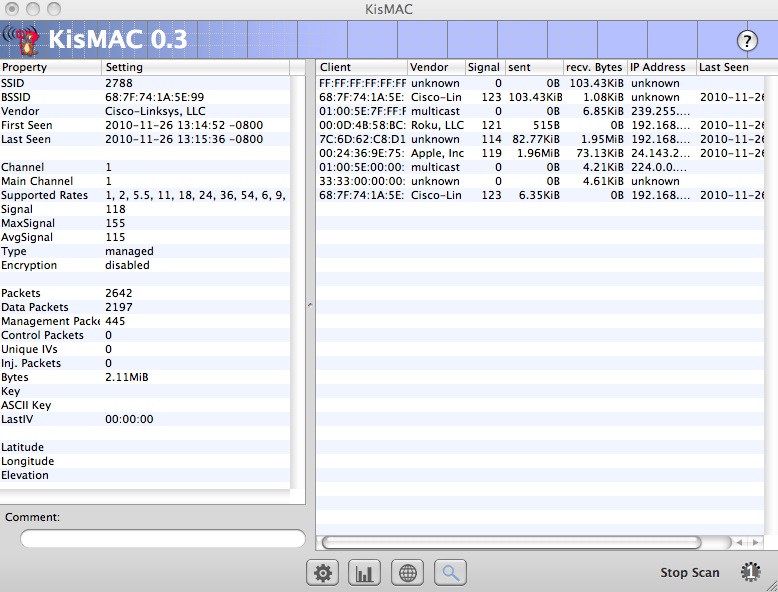Click BSSID value 68:7F:74:1A:5E:99

[154, 97]
